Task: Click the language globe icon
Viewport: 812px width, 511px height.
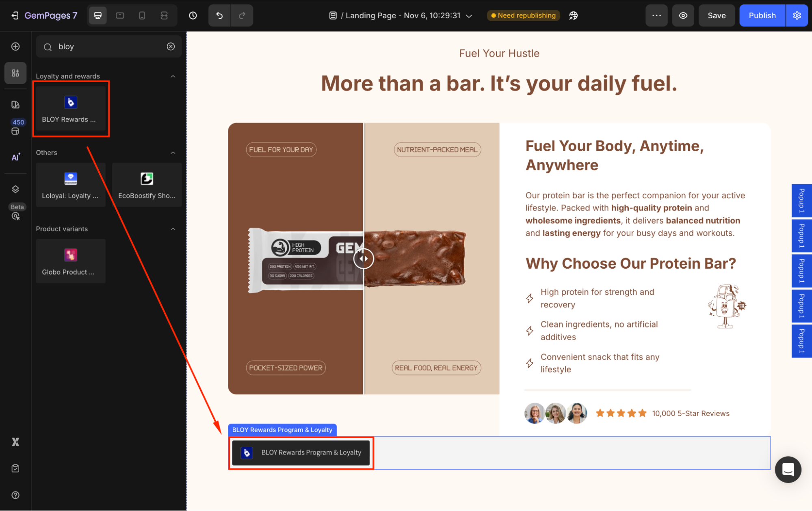Action: click(573, 15)
